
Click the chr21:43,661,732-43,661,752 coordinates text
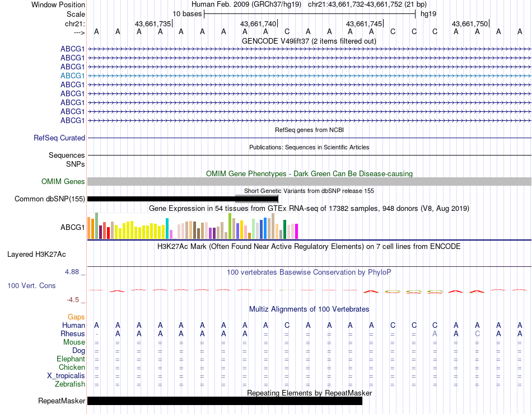tap(355, 4)
